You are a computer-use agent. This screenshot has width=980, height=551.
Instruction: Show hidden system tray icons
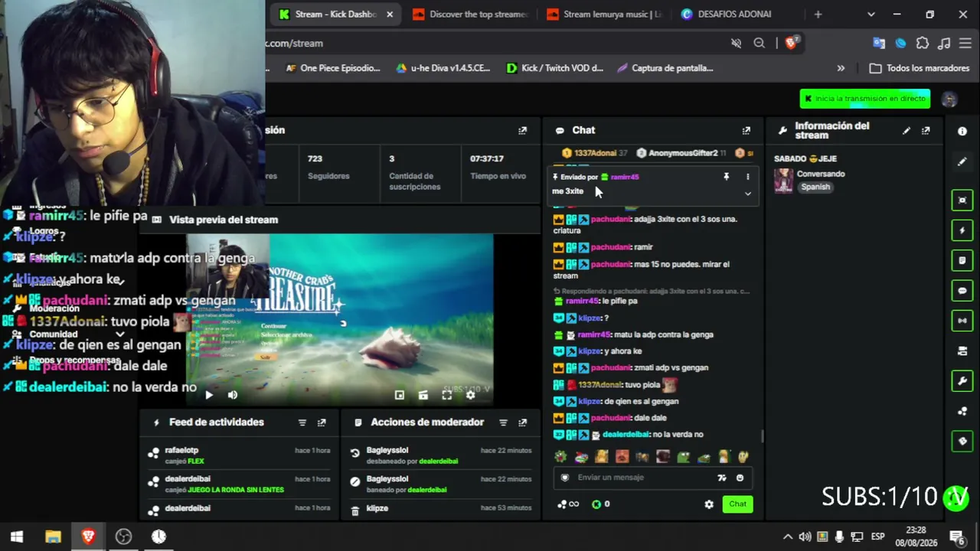point(787,536)
